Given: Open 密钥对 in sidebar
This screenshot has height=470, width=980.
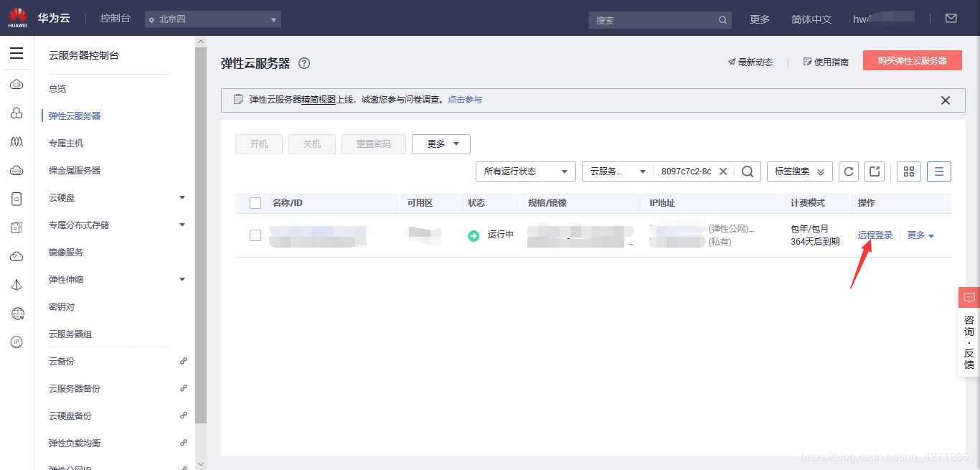Looking at the screenshot, I should (62, 306).
